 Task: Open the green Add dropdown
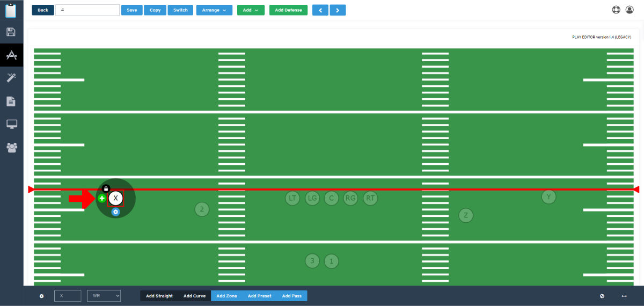251,10
